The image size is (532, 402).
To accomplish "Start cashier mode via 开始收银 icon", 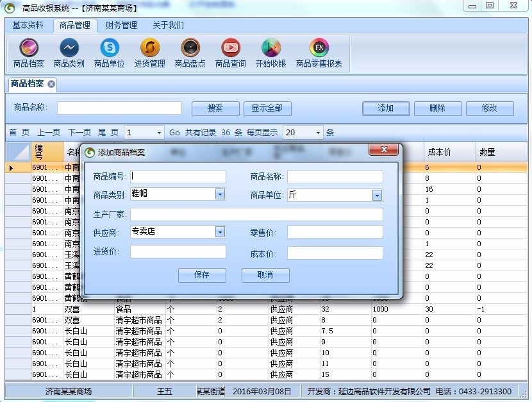I will coord(270,53).
